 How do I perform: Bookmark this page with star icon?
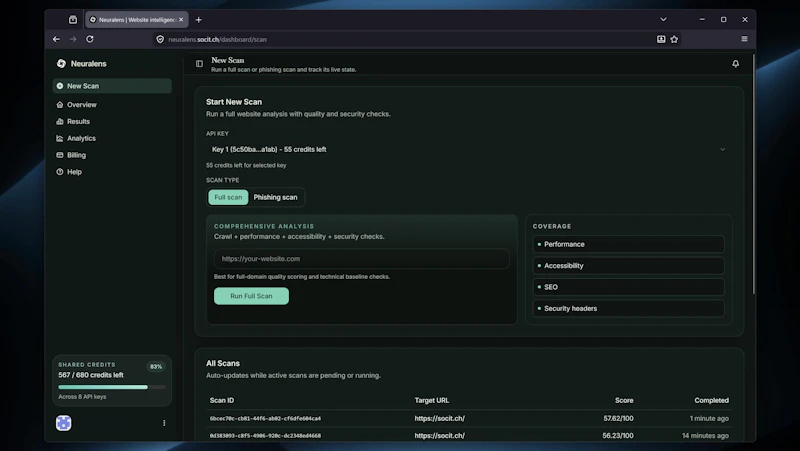674,39
